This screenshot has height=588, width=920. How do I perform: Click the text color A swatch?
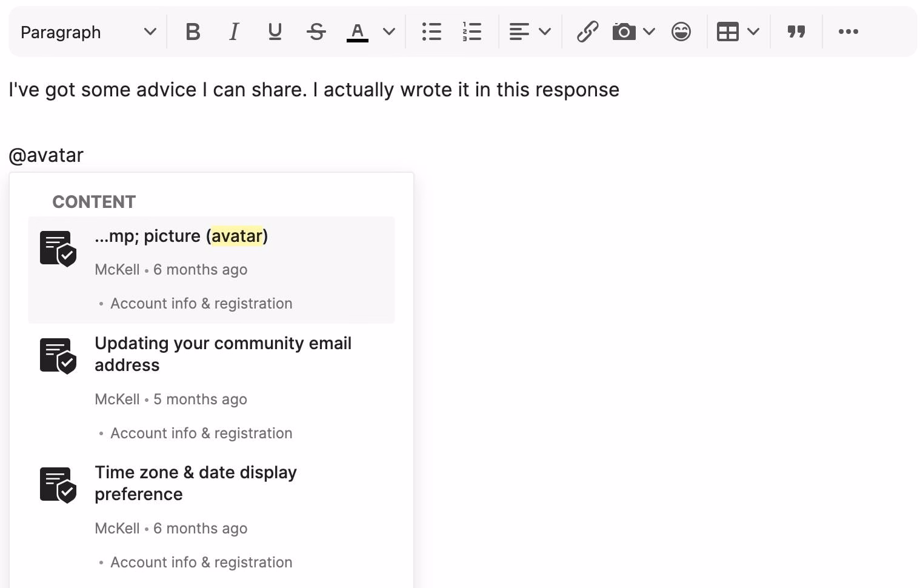[x=357, y=32]
